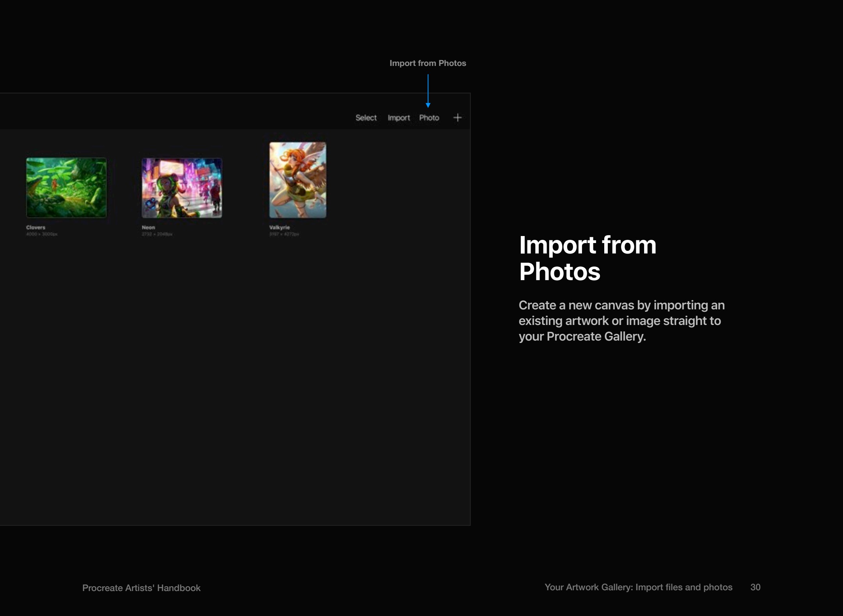This screenshot has width=843, height=616.
Task: Click the Clovers title to rename it
Action: [x=35, y=227]
